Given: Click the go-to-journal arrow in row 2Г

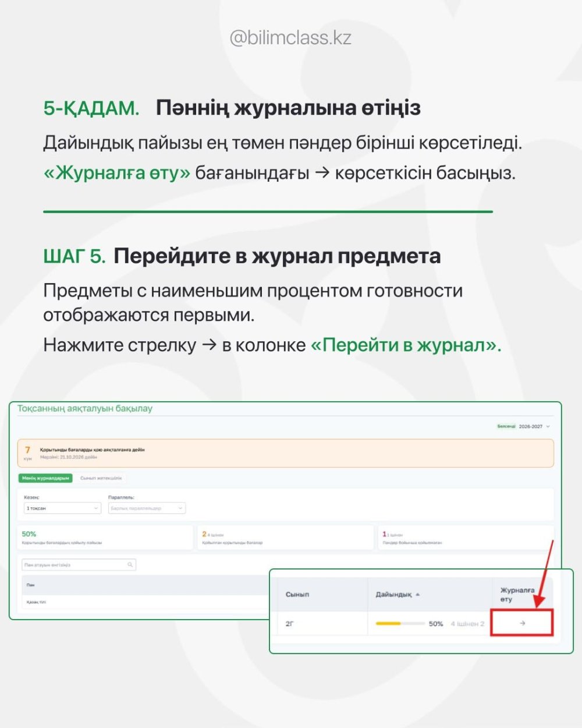Looking at the screenshot, I should point(522,623).
